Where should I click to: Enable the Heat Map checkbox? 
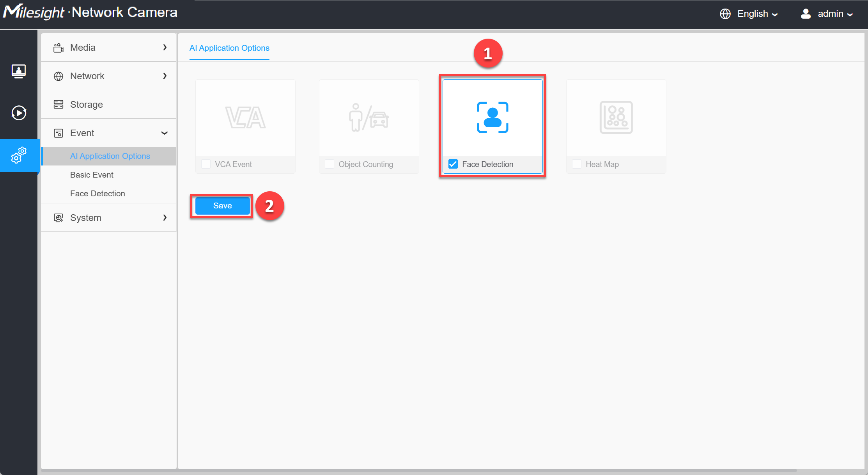point(577,164)
